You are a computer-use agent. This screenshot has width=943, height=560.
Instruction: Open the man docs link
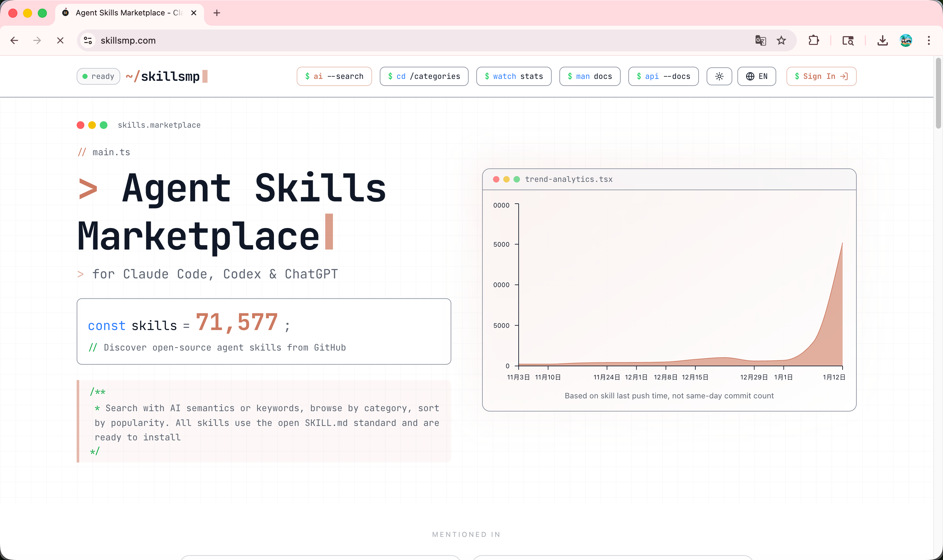pos(590,76)
